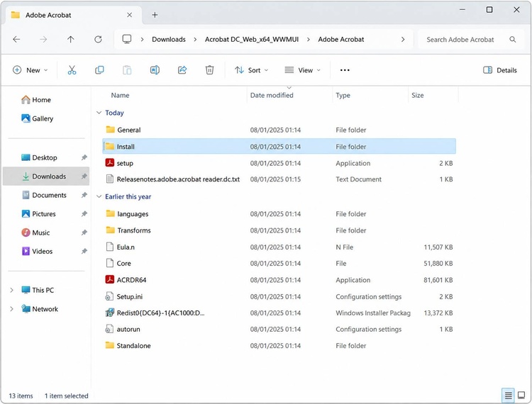
Task: Go up one folder level
Action: point(70,39)
